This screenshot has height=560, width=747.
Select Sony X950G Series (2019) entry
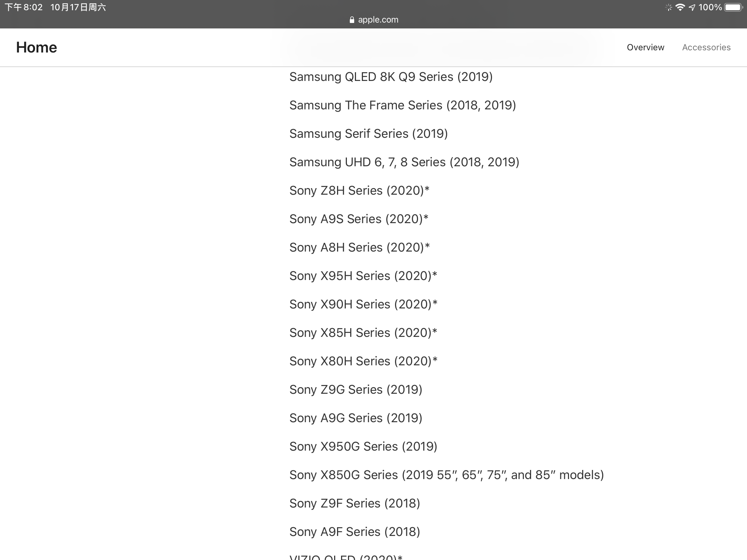(x=363, y=447)
